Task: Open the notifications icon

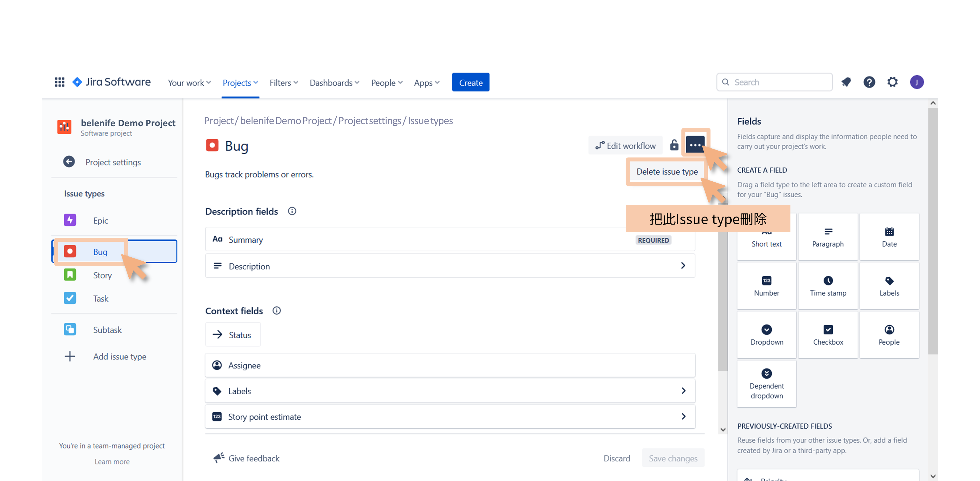Action: click(846, 82)
